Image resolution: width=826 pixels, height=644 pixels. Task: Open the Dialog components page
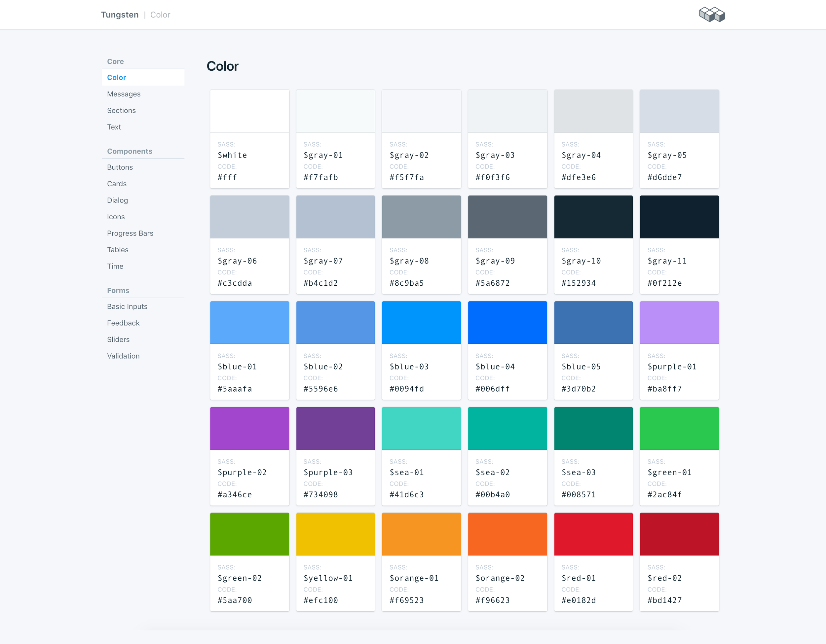pos(117,200)
